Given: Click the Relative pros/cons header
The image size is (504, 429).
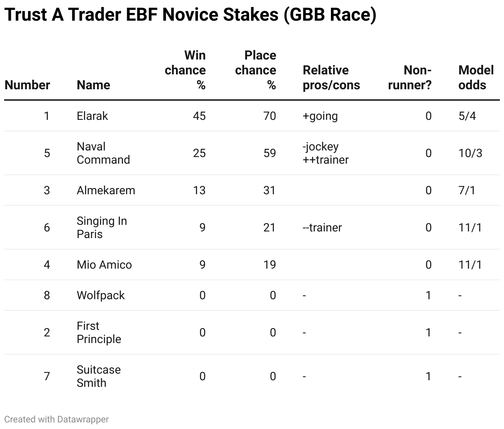Looking at the screenshot, I should point(331,78).
